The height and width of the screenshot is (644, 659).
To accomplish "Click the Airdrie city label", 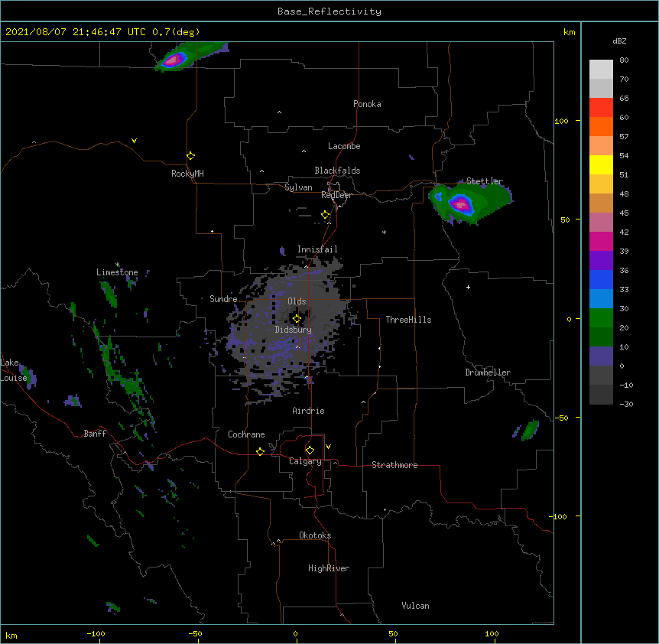I will pos(308,411).
